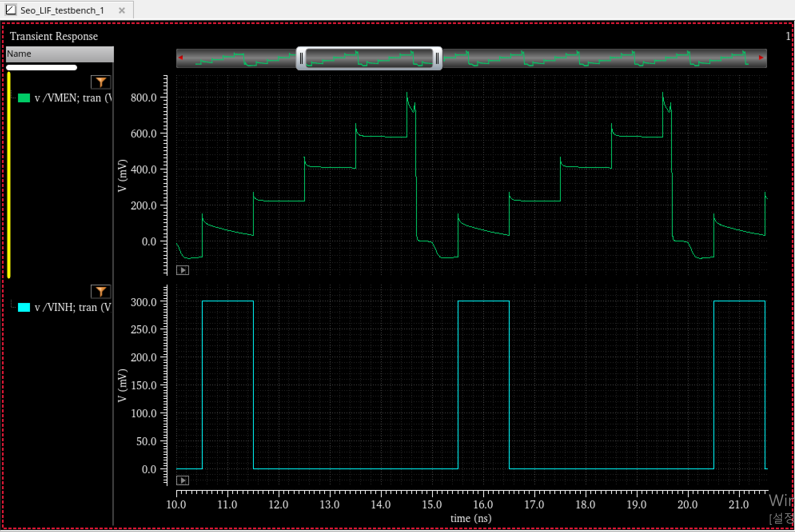Click the 300.0 tick on VINH axis
Screen dimensions: 795x532
point(144,302)
